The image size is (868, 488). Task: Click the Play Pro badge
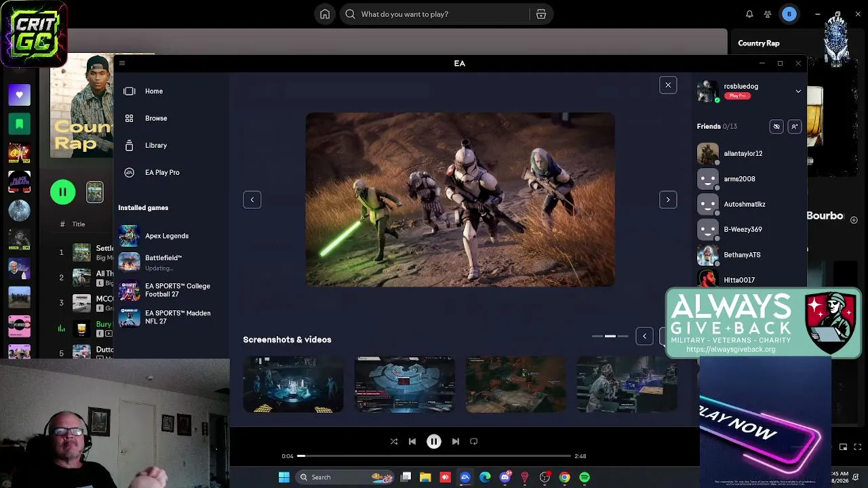point(737,96)
